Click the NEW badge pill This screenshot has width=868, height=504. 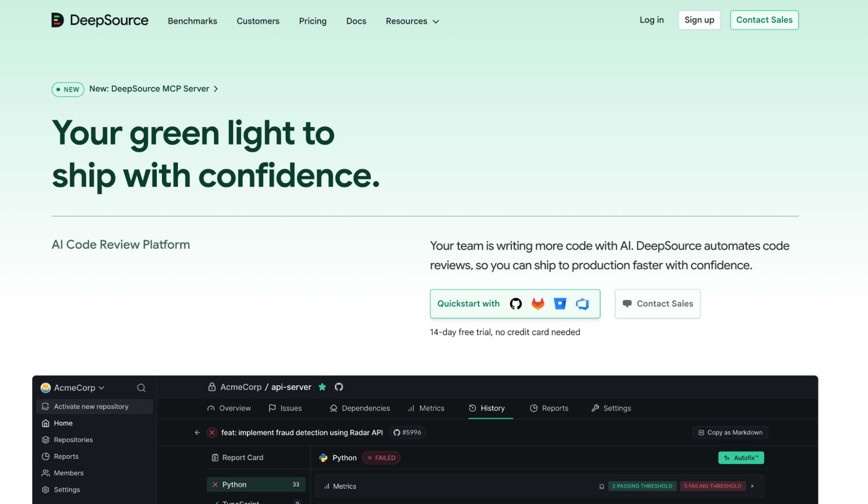68,89
